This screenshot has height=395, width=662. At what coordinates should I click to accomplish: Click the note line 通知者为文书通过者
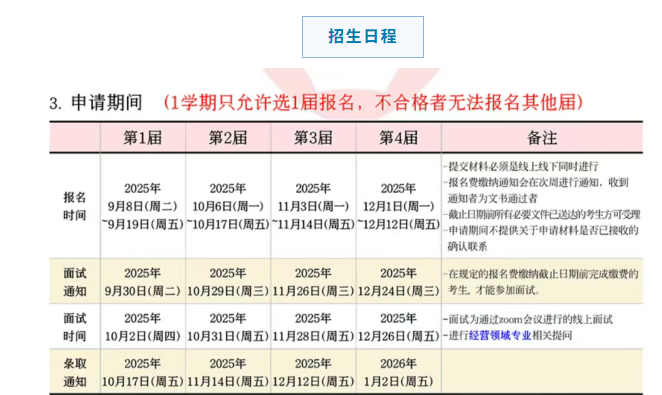click(493, 198)
